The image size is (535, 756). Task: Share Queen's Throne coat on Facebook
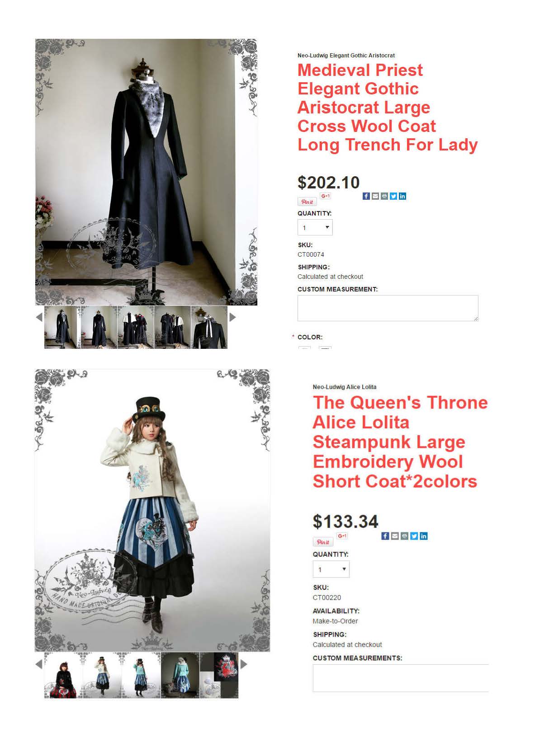tap(385, 536)
